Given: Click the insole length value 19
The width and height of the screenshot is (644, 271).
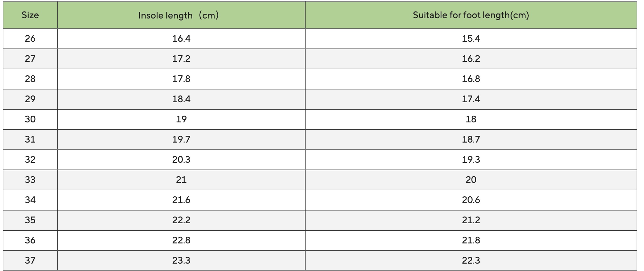Looking at the screenshot, I should (181, 119).
